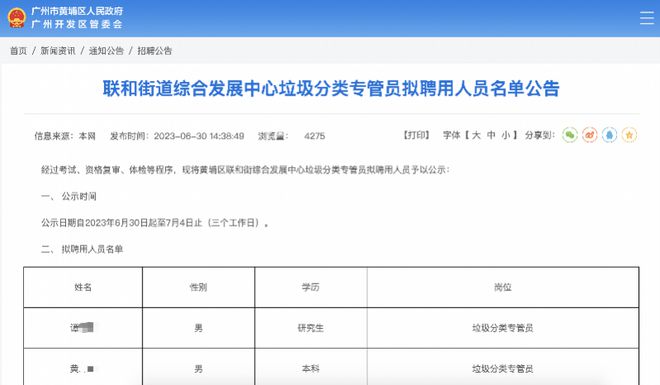The image size is (660, 385).
Task: Share to WeChat via green icon
Action: 570,135
